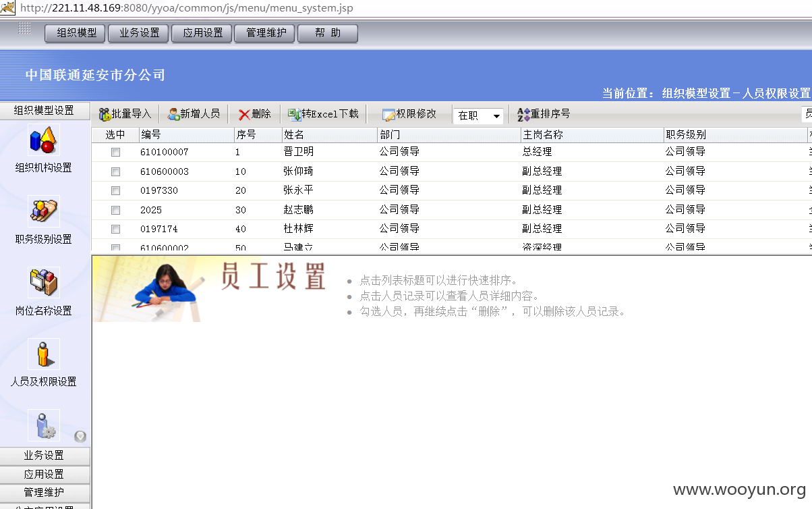Open the 组织模型 top menu
Screen dimensions: 812x509
(x=76, y=33)
